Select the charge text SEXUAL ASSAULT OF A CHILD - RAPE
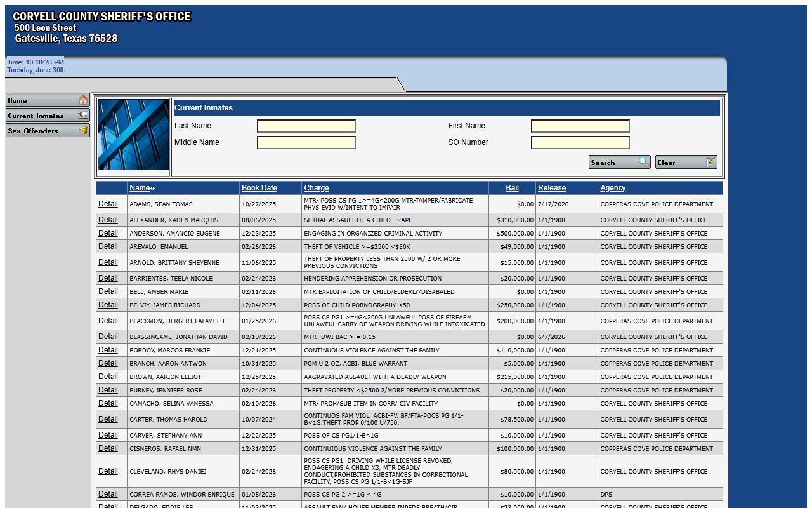812x508 pixels. (358, 220)
